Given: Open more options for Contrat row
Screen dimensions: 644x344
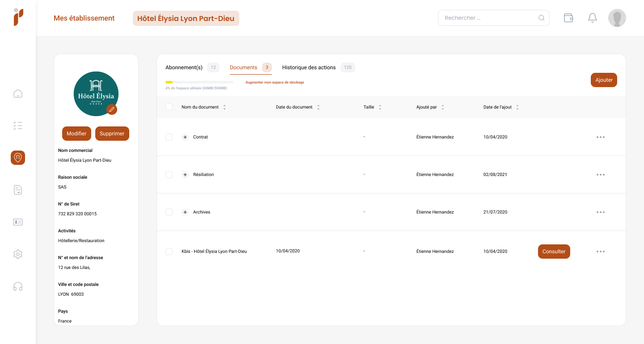Looking at the screenshot, I should coord(601,137).
